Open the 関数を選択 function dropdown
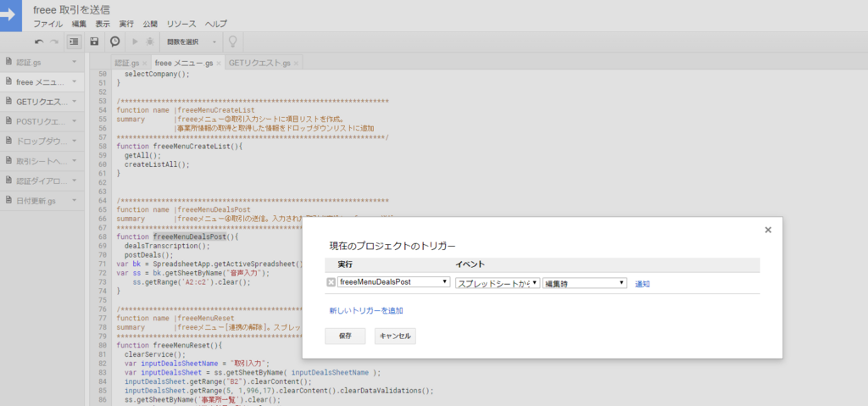 tap(192, 42)
